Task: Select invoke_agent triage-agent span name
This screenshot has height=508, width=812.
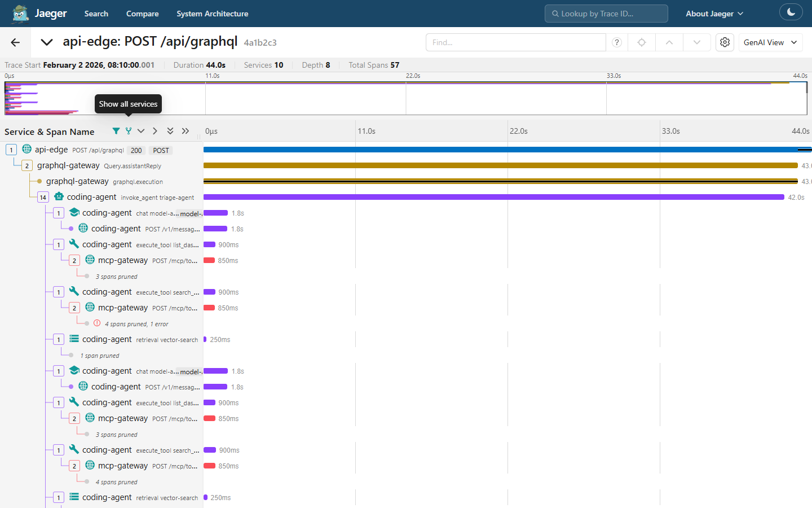Action: tap(157, 198)
